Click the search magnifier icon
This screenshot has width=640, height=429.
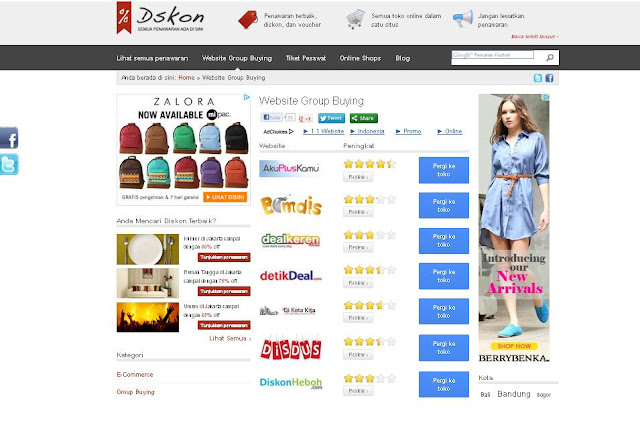[x=550, y=58]
